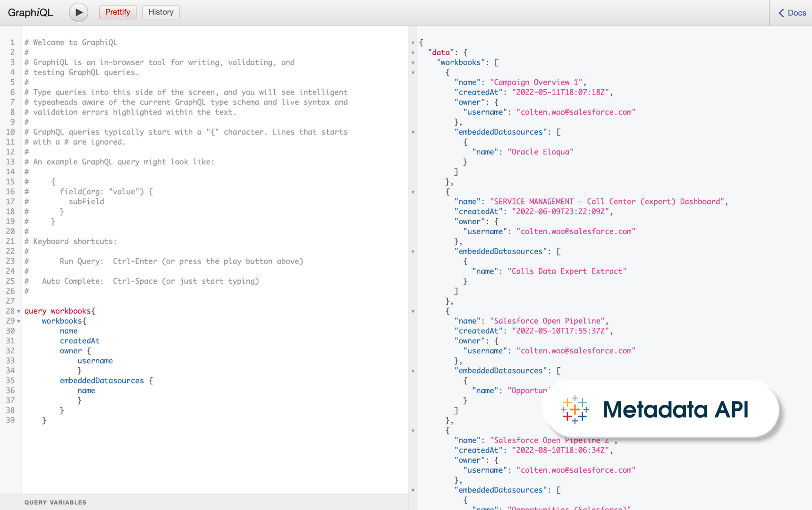Click the Tableau logo in Metadata API badge

575,410
